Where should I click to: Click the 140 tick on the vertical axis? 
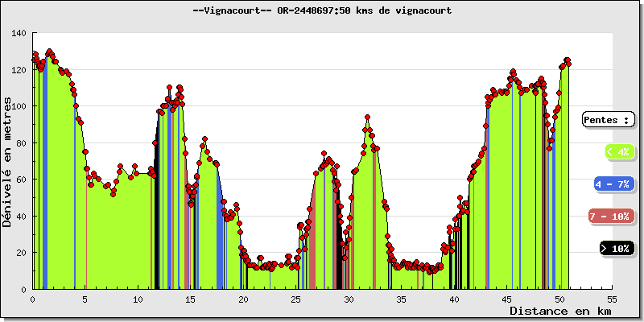[19, 34]
